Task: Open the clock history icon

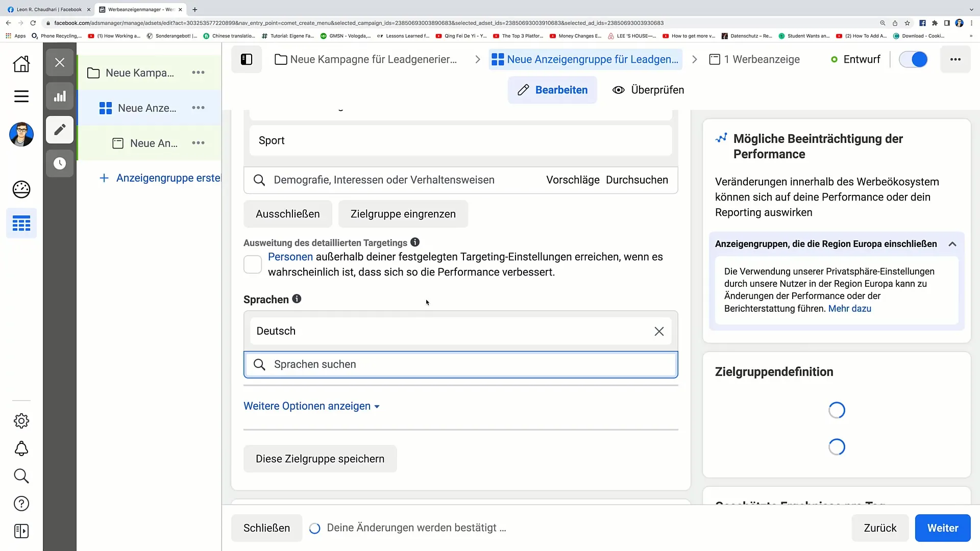Action: 60,163
